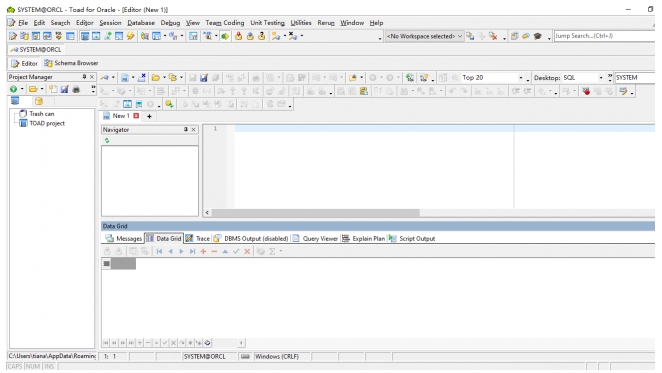Viewport: 662px width, 373px height.
Task: Switch to the Explain Plan tab
Action: 364,239
